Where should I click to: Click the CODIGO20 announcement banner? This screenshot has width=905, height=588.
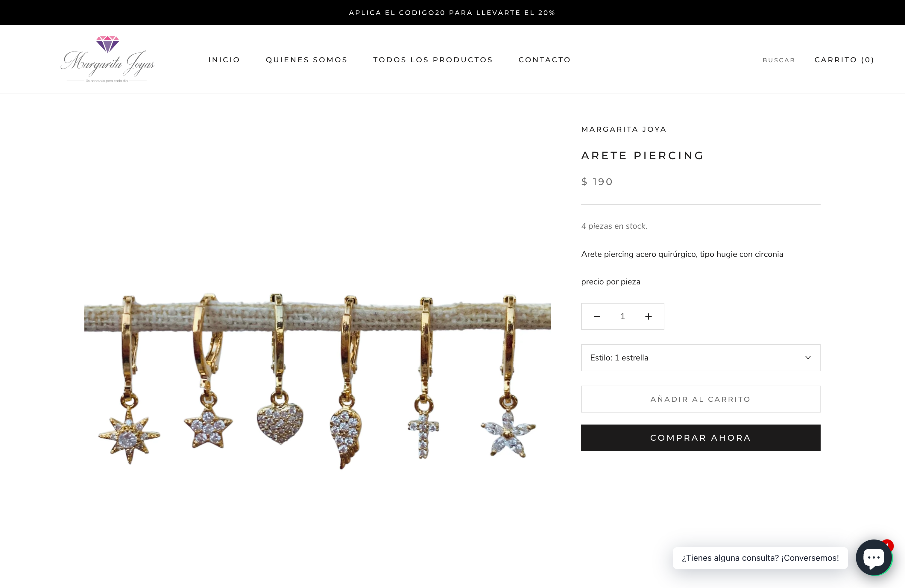(452, 13)
